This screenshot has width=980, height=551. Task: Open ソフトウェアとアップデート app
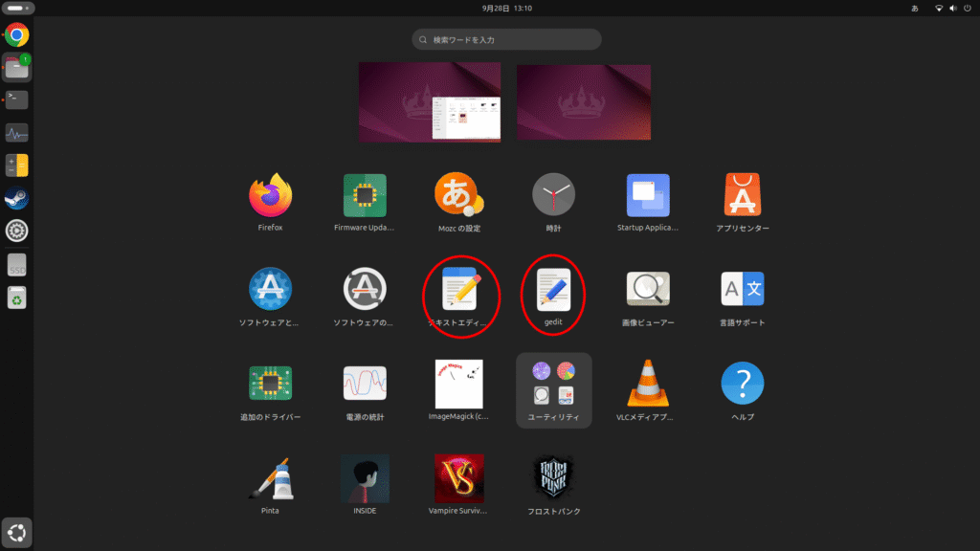[x=270, y=289]
